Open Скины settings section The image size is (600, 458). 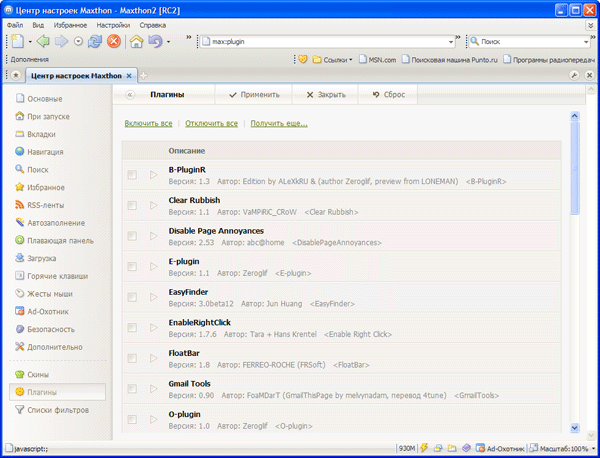click(32, 375)
